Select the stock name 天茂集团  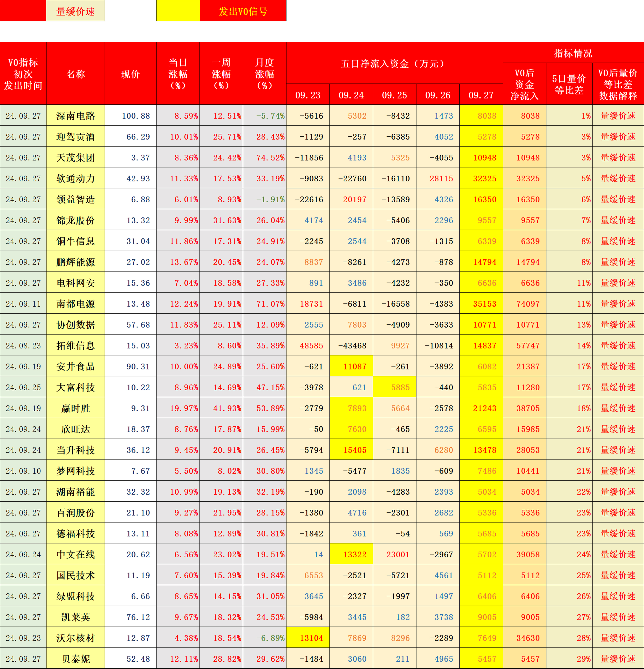point(75,157)
